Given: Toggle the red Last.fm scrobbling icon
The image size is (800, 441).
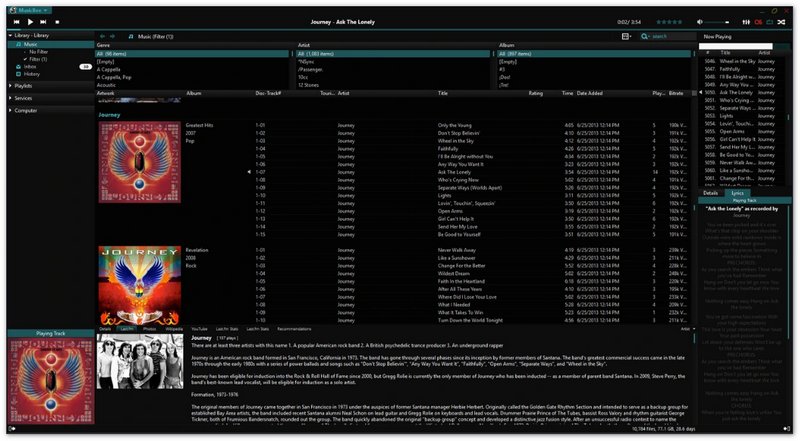Looking at the screenshot, I should (x=758, y=22).
